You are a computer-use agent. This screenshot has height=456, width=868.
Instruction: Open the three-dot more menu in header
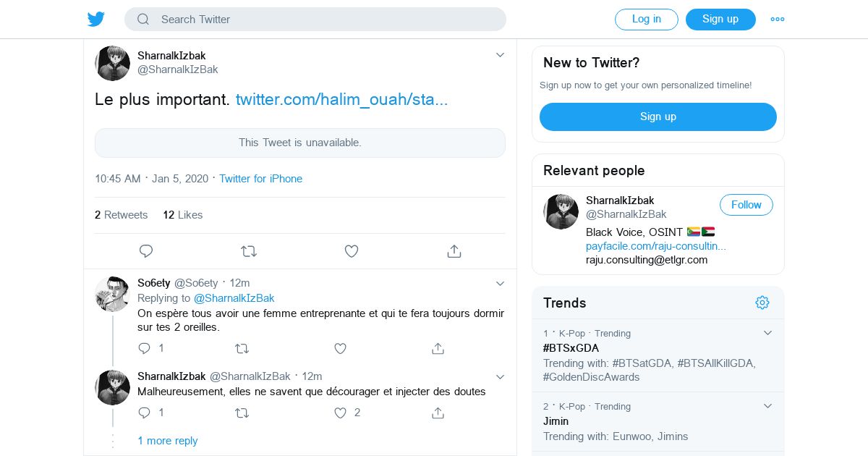click(x=778, y=20)
